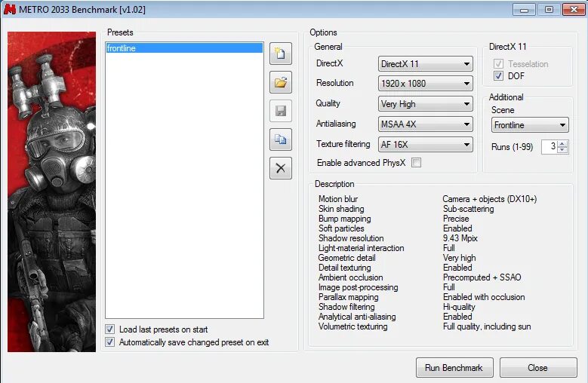Save preset using the floppy disk icon
This screenshot has width=588, height=383.
coord(281,111)
